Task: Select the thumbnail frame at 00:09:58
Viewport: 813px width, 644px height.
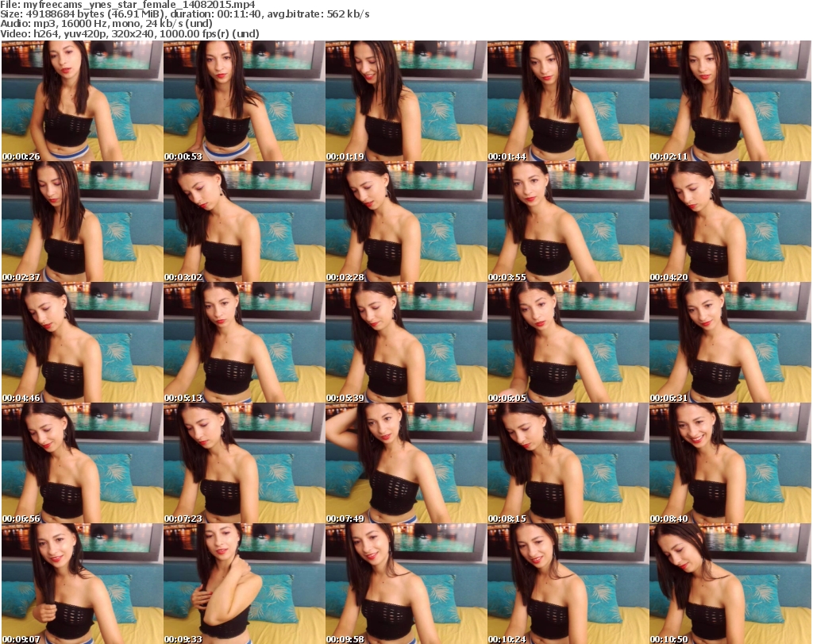Action: pyautogui.click(x=406, y=584)
